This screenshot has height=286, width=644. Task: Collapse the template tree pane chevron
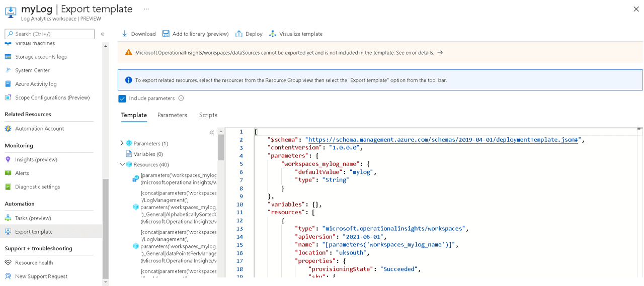pyautogui.click(x=212, y=132)
